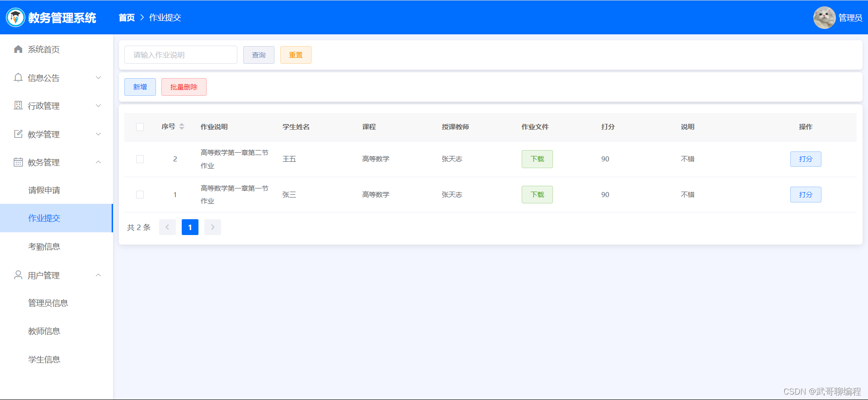The height and width of the screenshot is (400, 868).
Task: Click 作业说明 column header
Action: pyautogui.click(x=214, y=127)
